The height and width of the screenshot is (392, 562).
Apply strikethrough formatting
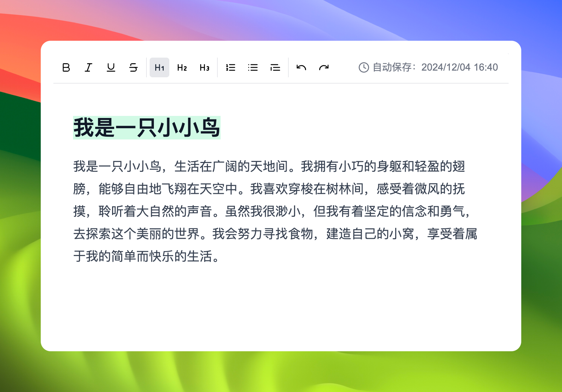[133, 67]
